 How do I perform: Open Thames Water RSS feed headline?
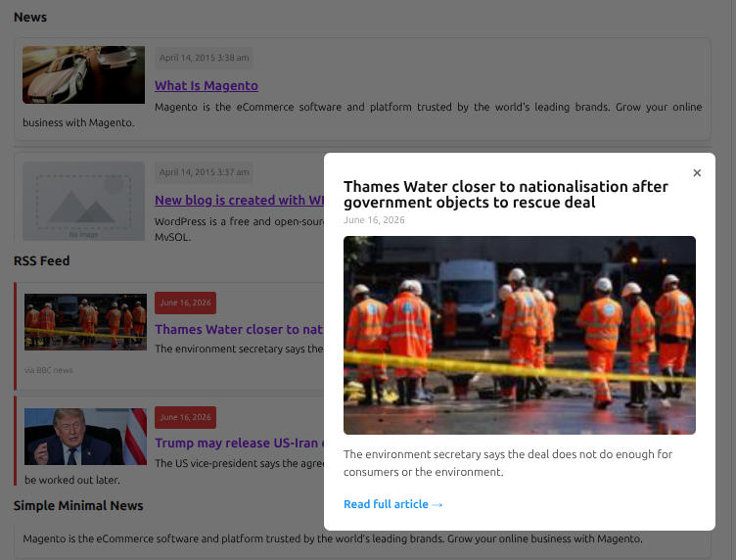pyautogui.click(x=239, y=329)
